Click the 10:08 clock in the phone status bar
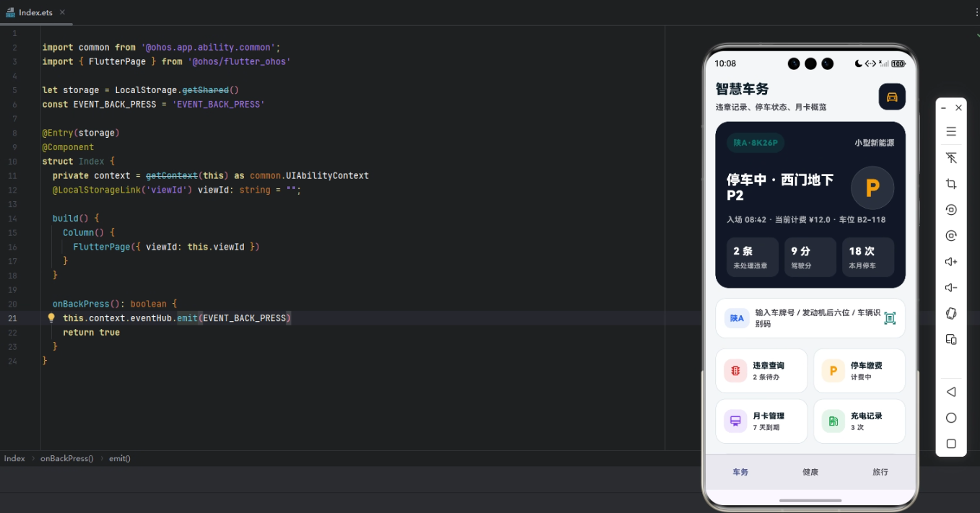 tap(725, 63)
